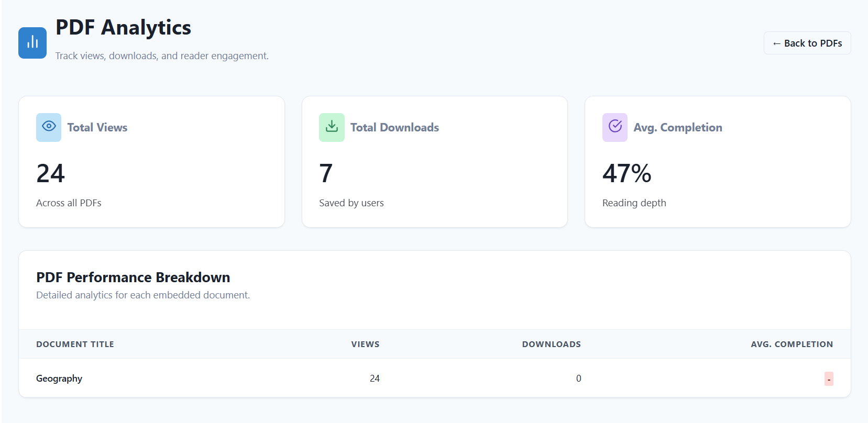Sort by AVG. COMPLETION column header

[x=792, y=344]
